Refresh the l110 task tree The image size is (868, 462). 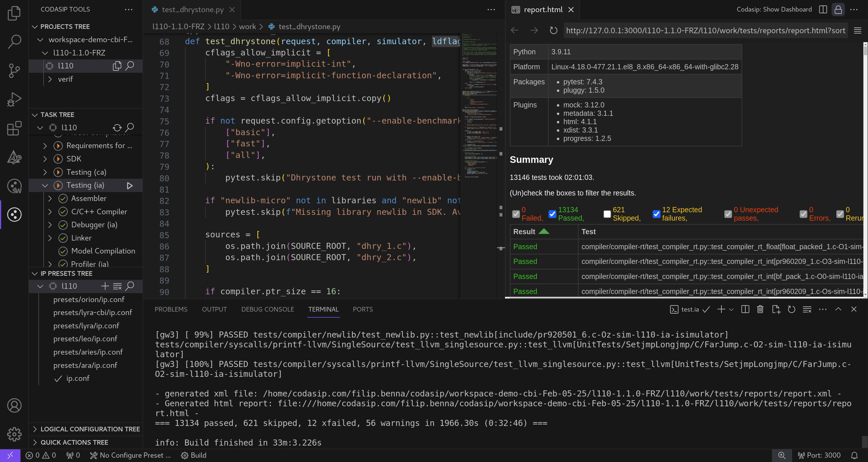pyautogui.click(x=117, y=127)
